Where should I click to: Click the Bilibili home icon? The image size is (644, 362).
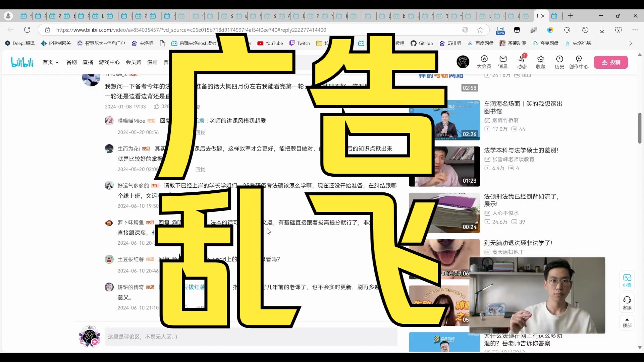pos(22,62)
